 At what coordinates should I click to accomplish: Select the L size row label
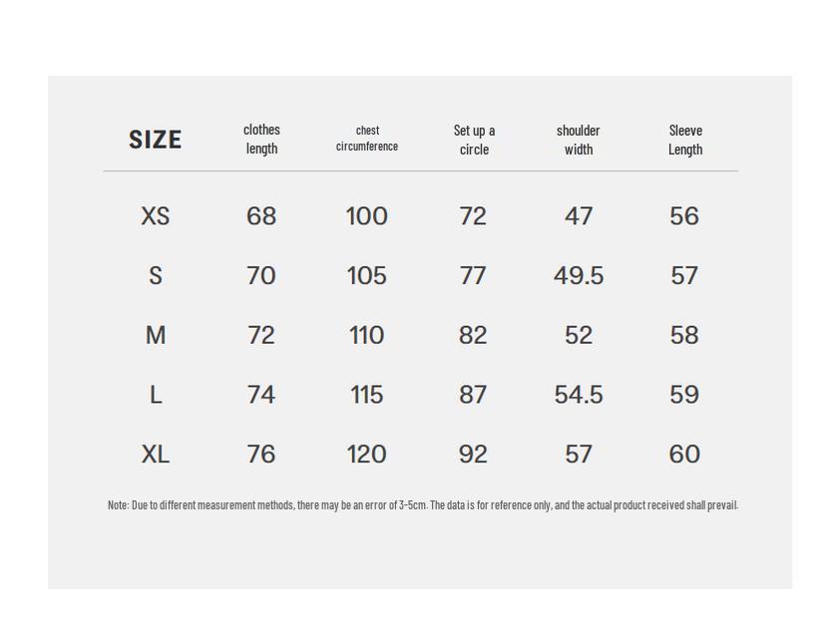pyautogui.click(x=156, y=396)
